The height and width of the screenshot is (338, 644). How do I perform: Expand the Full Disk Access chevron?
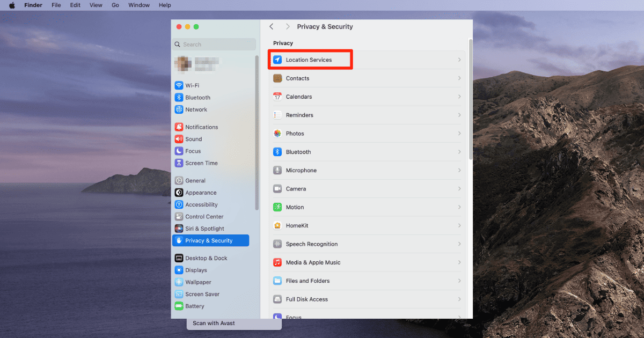pos(459,299)
